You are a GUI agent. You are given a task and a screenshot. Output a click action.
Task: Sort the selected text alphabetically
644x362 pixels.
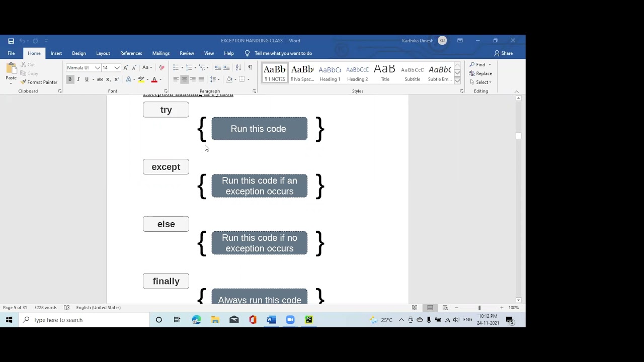tap(238, 67)
